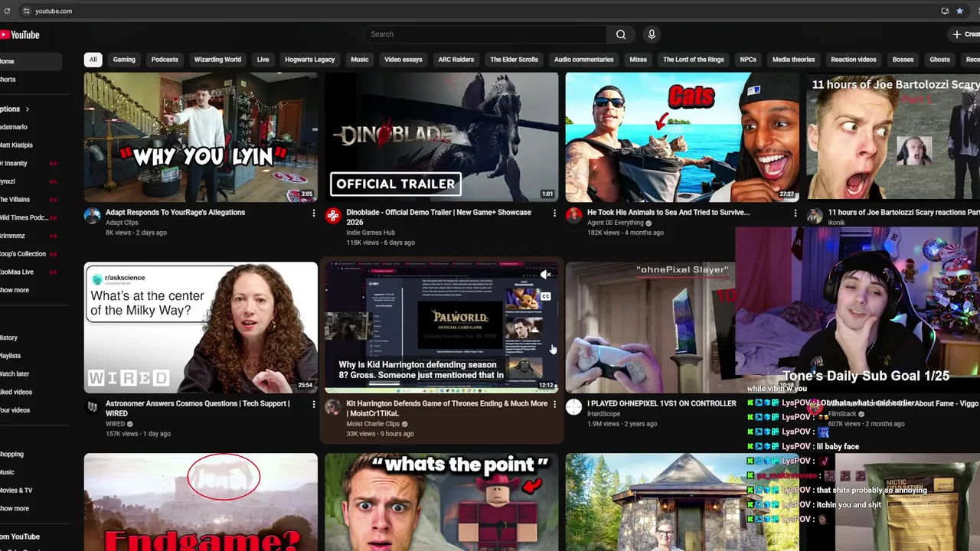Bookmark this tab with the star icon

click(959, 11)
